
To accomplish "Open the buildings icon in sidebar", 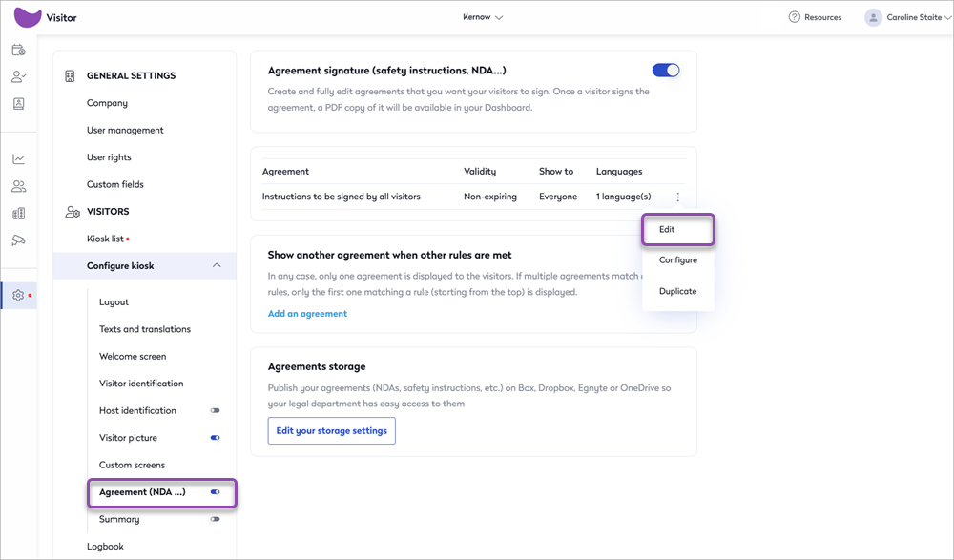I will pyautogui.click(x=18, y=214).
